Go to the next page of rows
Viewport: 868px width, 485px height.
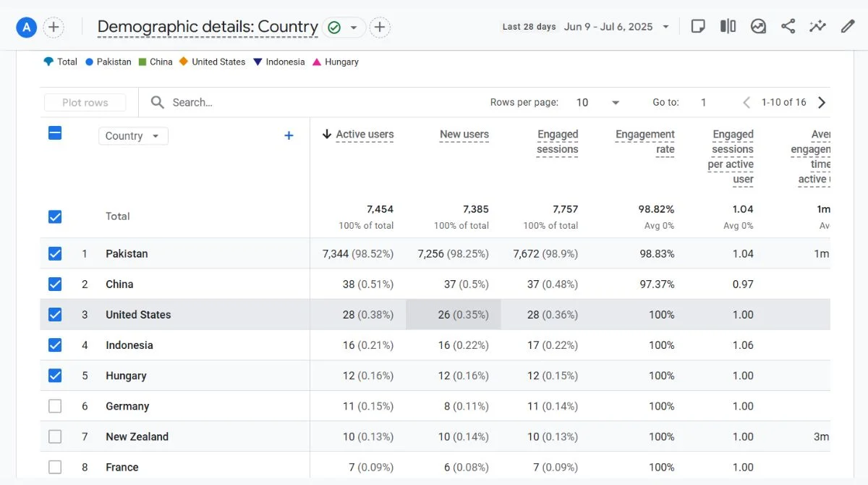click(x=822, y=103)
